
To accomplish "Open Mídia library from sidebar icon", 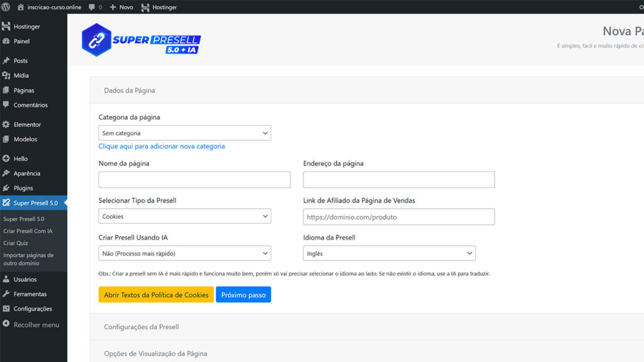I will coord(6,75).
